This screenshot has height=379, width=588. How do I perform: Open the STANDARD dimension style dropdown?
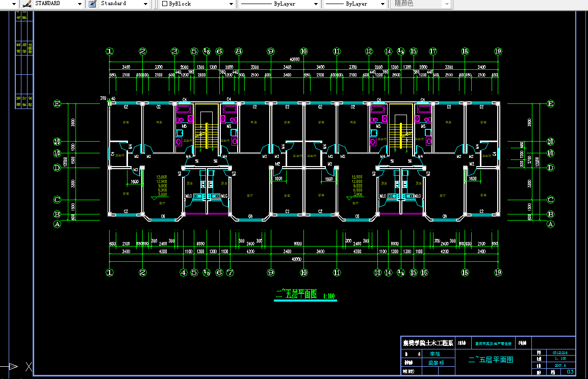pyautogui.click(x=80, y=4)
